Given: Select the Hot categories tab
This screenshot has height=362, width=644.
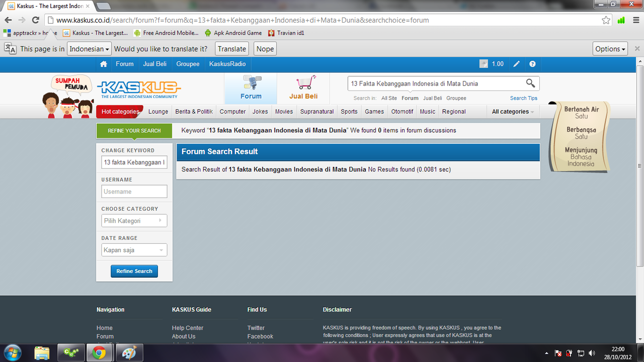Looking at the screenshot, I should 120,112.
